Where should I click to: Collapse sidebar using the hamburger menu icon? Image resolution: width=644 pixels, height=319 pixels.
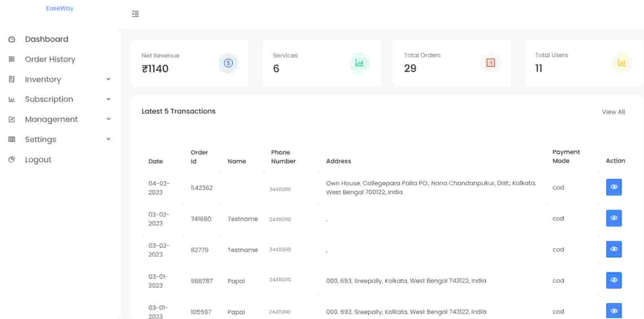coord(135,14)
